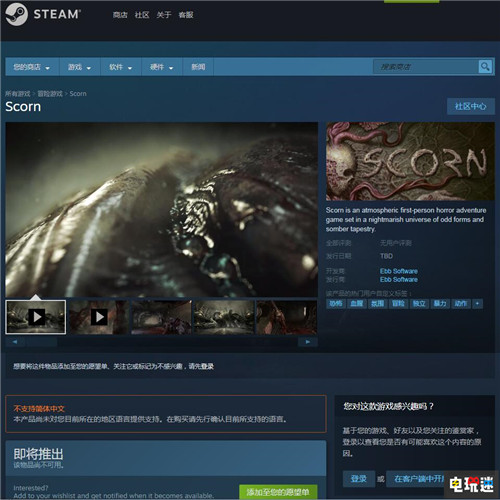Click the 冒险游戏 breadcrumb link
The height and width of the screenshot is (500, 500).
coord(50,94)
